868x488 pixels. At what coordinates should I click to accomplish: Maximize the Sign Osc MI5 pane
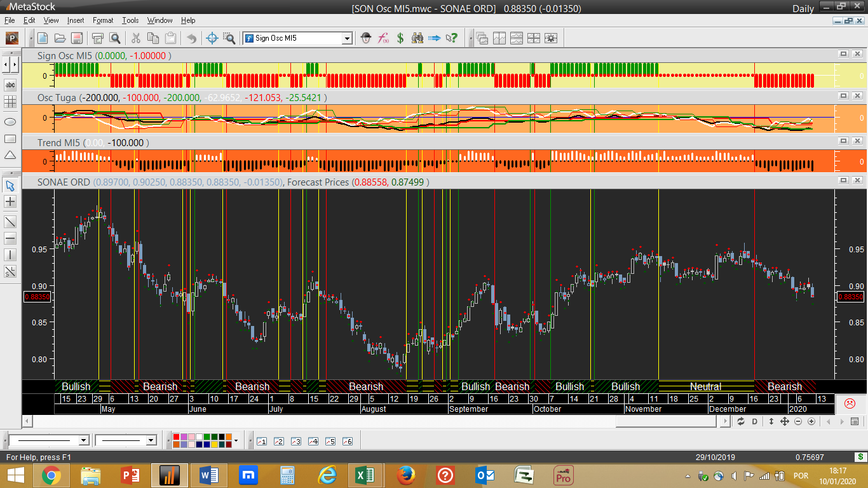(x=843, y=55)
